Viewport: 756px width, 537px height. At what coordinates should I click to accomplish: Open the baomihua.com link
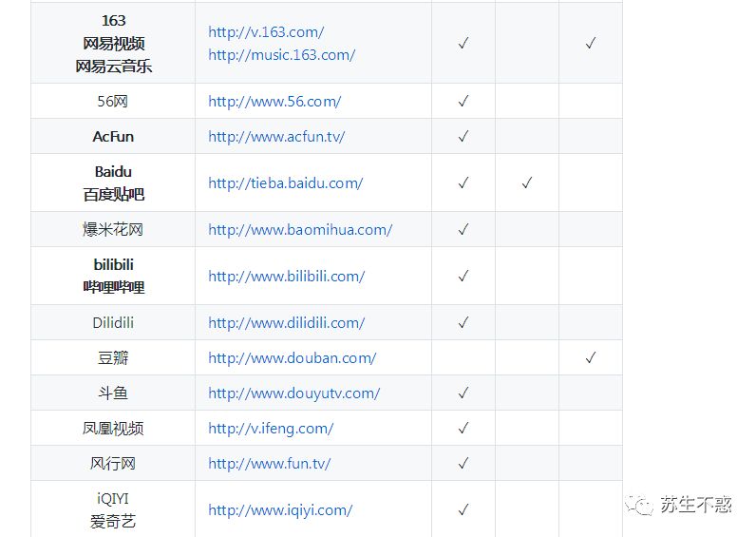tap(300, 230)
